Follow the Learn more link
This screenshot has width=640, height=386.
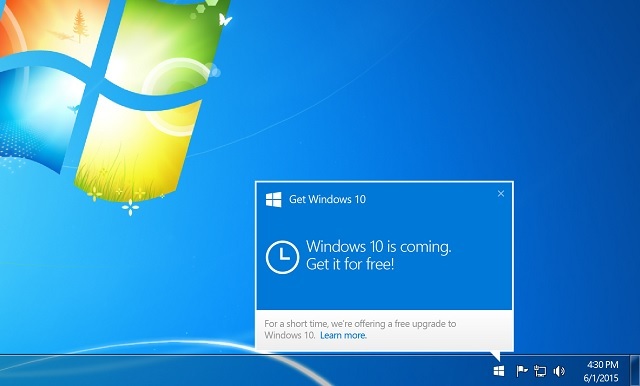[x=343, y=335]
